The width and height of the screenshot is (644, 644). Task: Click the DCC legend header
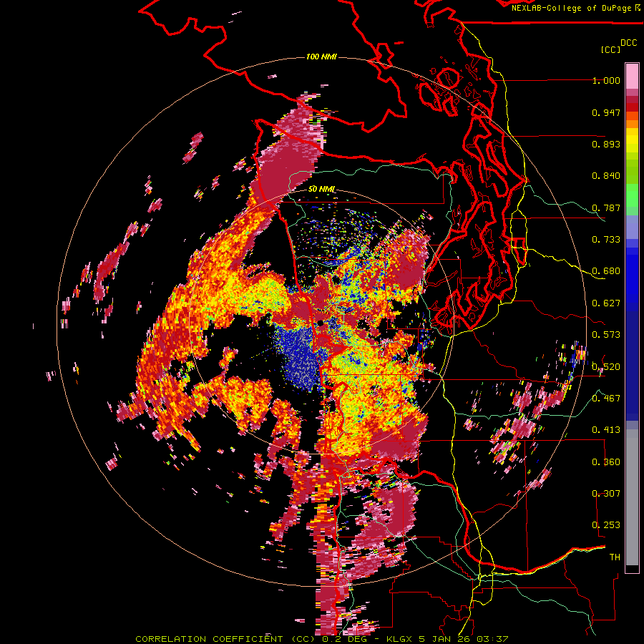pyautogui.click(x=628, y=43)
